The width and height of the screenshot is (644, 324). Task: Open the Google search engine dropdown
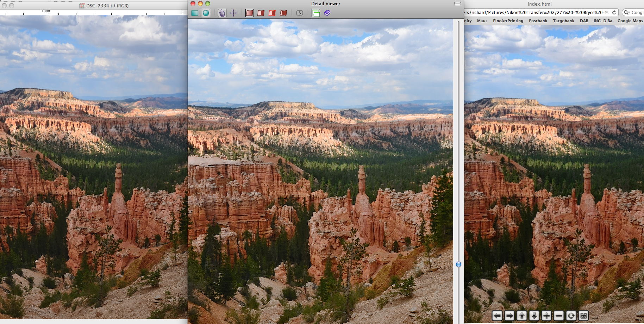tap(627, 12)
